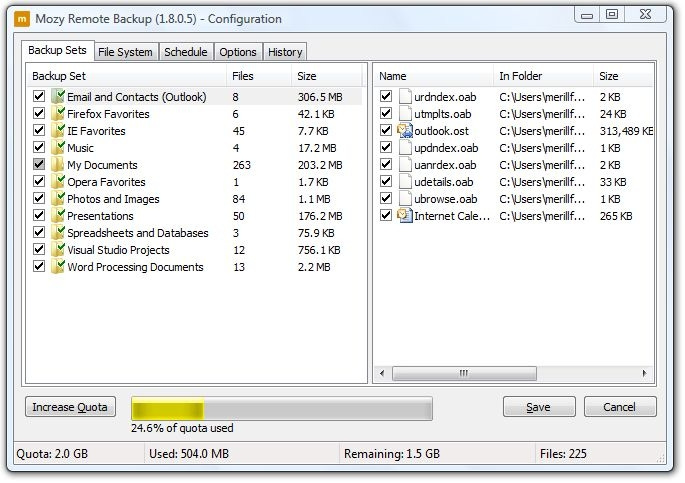Click folder icon for Email and Contacts (Outlook)
Viewport: 685px width, 483px height.
click(58, 97)
